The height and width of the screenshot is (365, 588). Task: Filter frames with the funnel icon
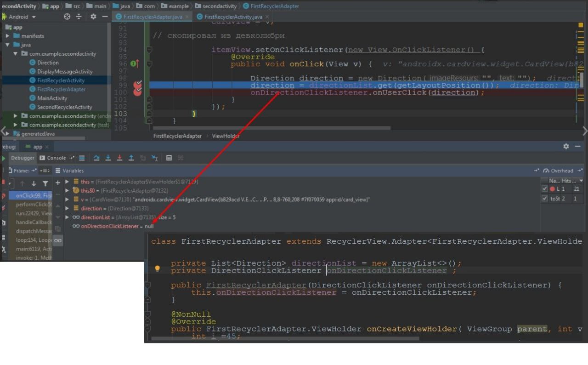45,183
